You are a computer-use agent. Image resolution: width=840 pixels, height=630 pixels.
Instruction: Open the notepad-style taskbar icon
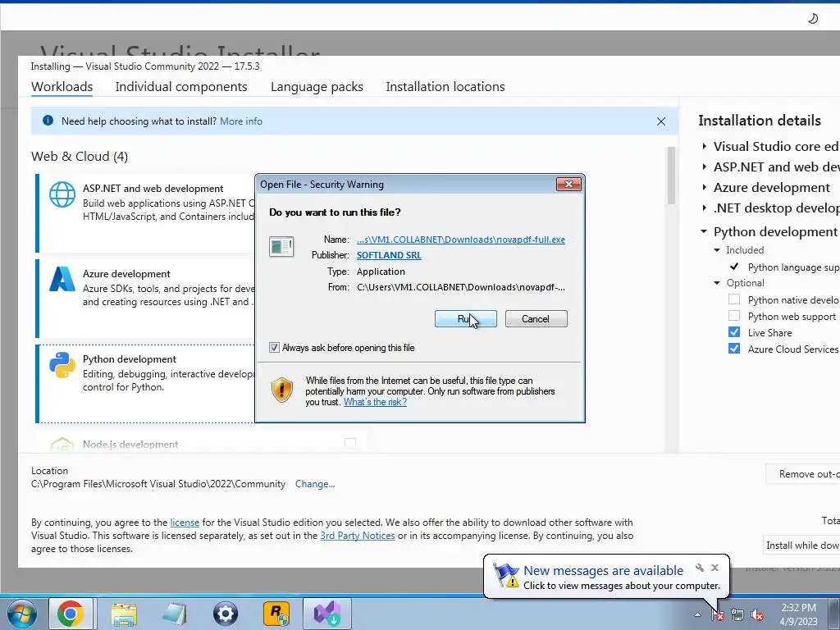[175, 614]
